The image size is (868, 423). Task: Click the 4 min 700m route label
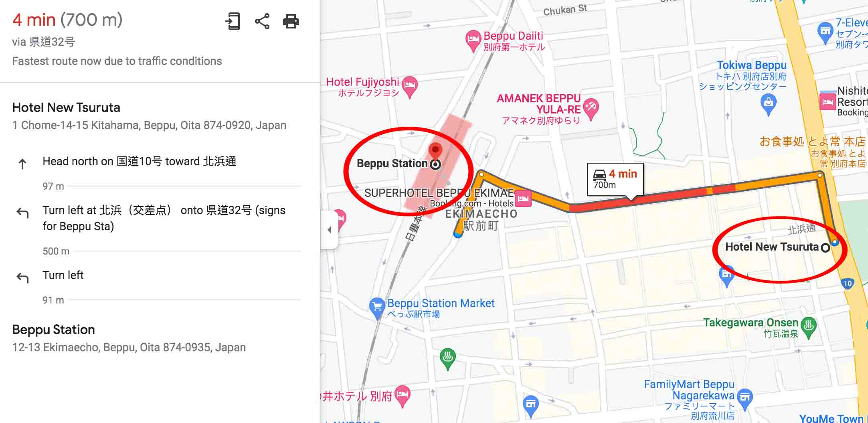click(615, 179)
